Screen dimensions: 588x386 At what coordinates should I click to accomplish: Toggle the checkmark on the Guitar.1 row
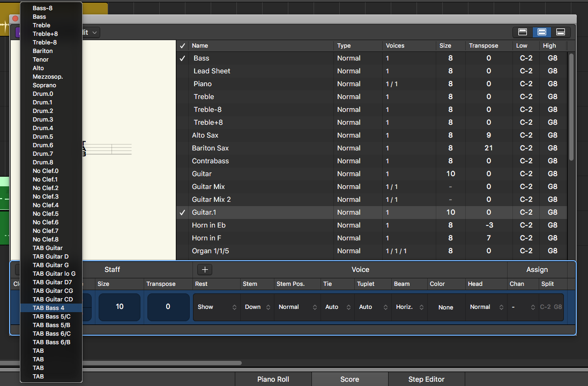[x=182, y=213]
